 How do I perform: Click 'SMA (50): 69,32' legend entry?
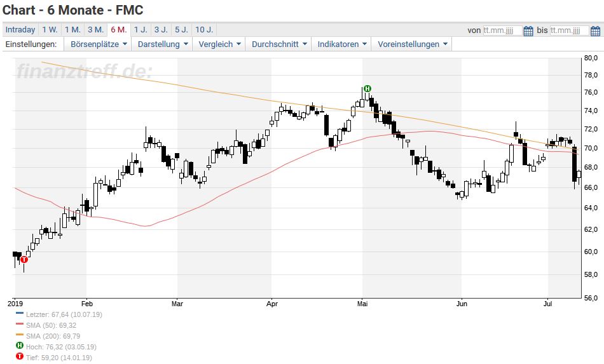pyautogui.click(x=51, y=325)
